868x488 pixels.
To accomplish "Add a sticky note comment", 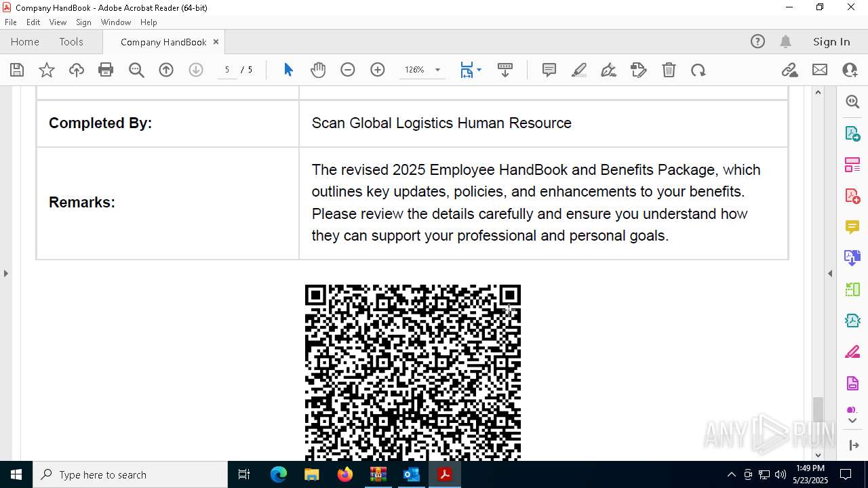I will coord(549,70).
